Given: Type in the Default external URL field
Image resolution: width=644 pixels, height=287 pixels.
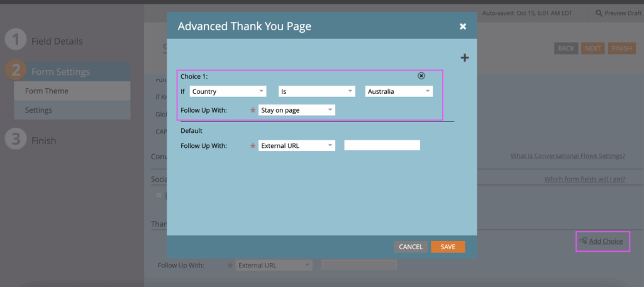Looking at the screenshot, I should 382,145.
